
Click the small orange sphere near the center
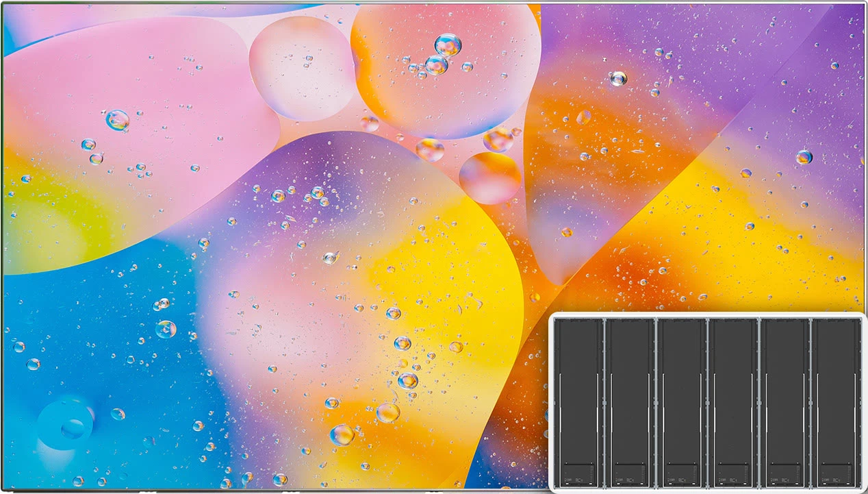(x=489, y=177)
